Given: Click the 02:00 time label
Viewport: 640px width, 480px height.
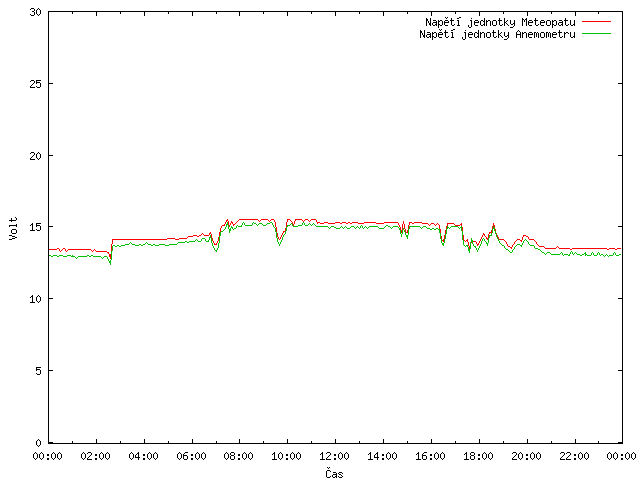Looking at the screenshot, I should pyautogui.click(x=96, y=456).
